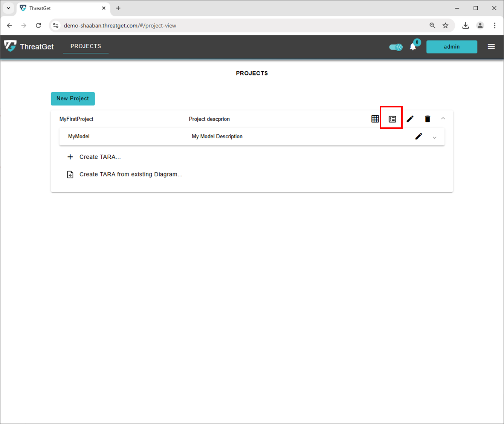Click the New Project button
The height and width of the screenshot is (424, 504).
pyautogui.click(x=73, y=98)
